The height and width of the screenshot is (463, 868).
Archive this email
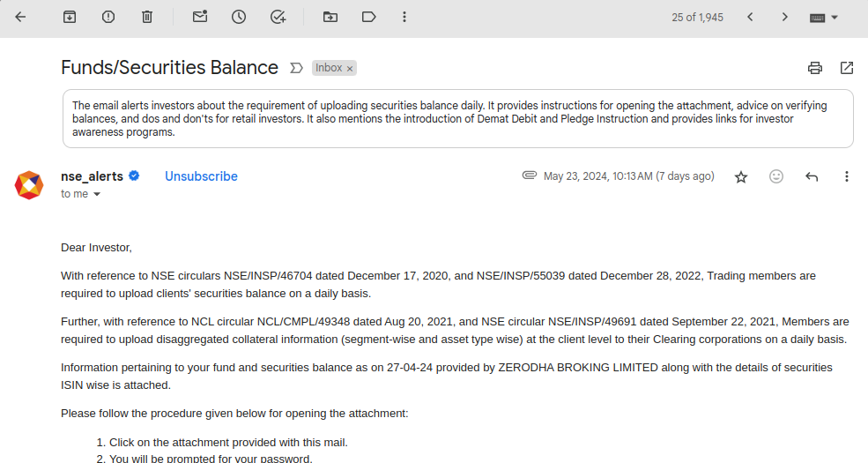pos(70,17)
